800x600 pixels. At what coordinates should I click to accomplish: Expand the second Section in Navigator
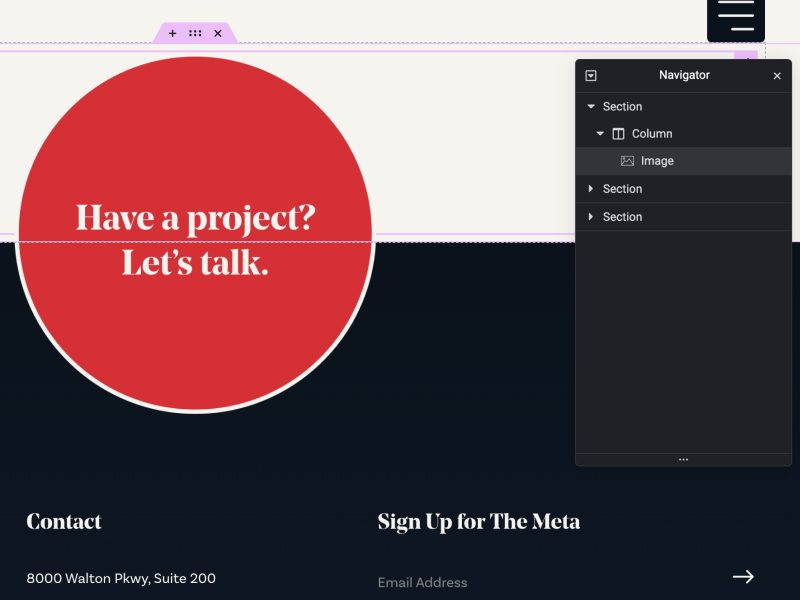click(x=591, y=189)
